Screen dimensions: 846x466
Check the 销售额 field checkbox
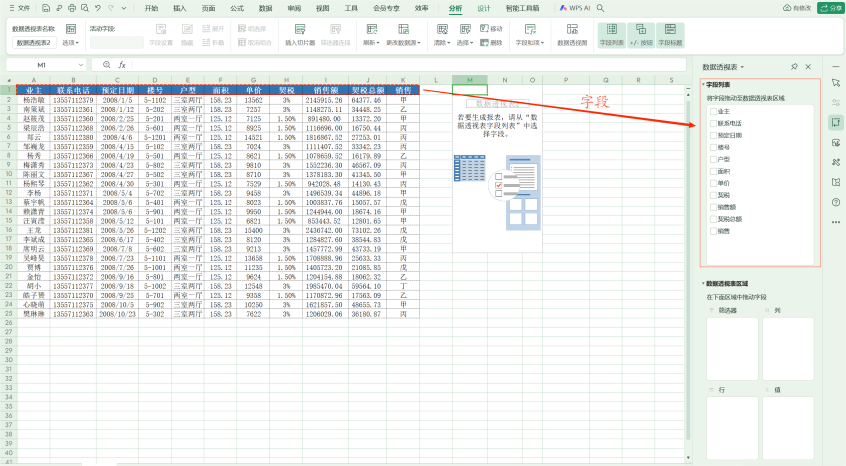pyautogui.click(x=711, y=207)
